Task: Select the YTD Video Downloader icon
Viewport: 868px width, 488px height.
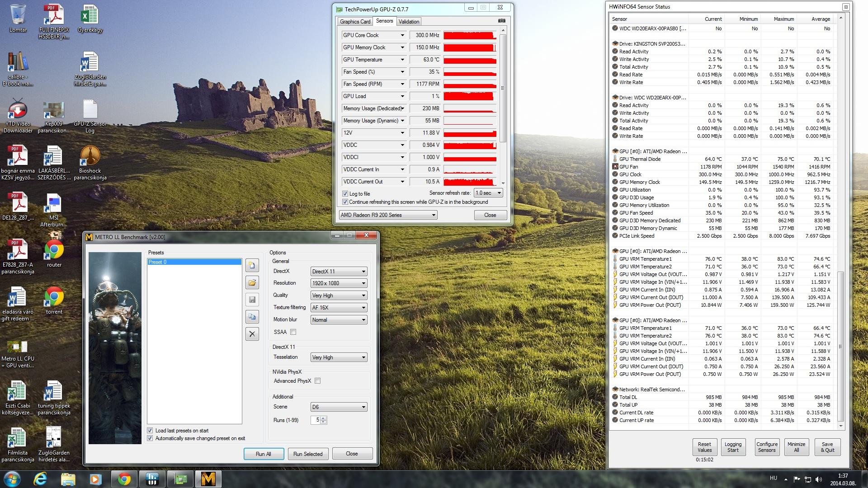Action: pyautogui.click(x=18, y=116)
